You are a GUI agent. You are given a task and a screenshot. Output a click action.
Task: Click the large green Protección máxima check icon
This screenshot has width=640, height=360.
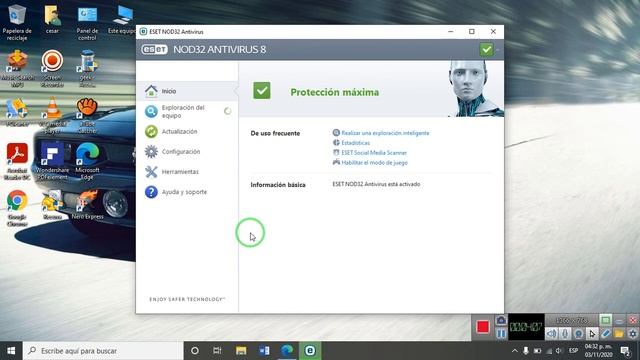pyautogui.click(x=262, y=91)
